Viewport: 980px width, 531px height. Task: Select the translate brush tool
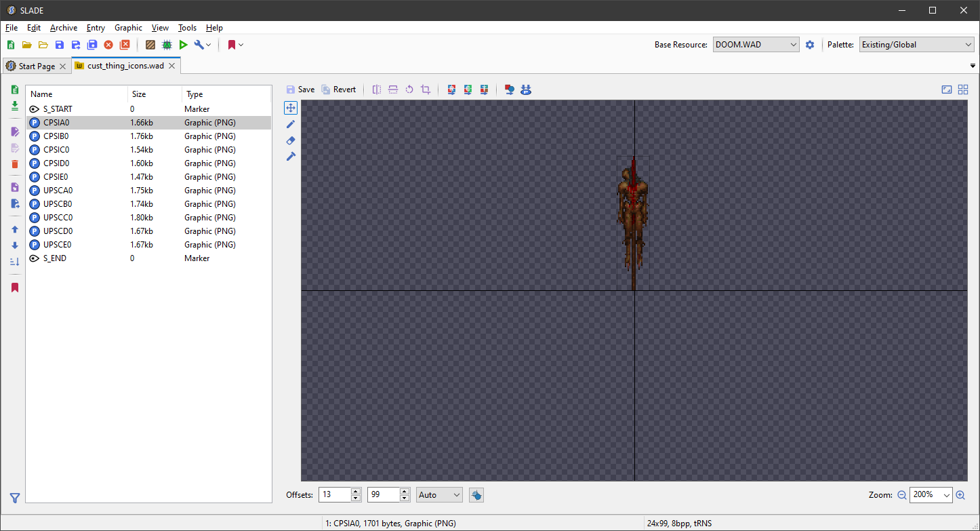pos(291,157)
